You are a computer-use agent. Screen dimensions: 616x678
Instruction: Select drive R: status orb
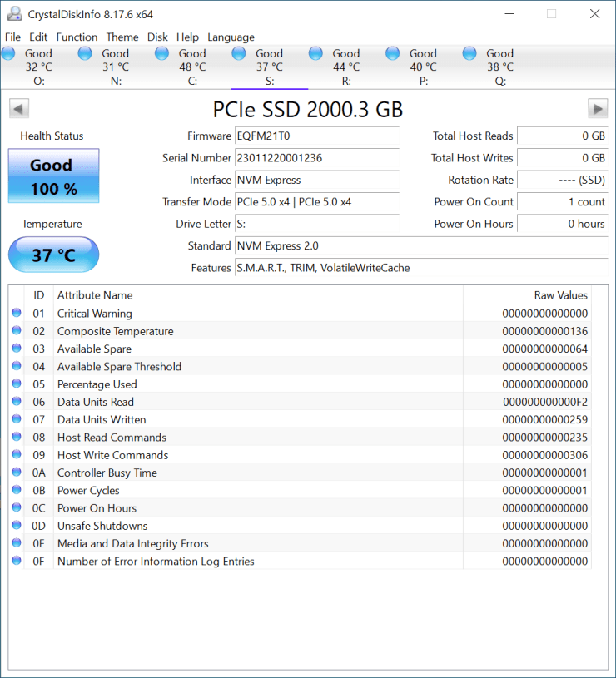pos(315,53)
